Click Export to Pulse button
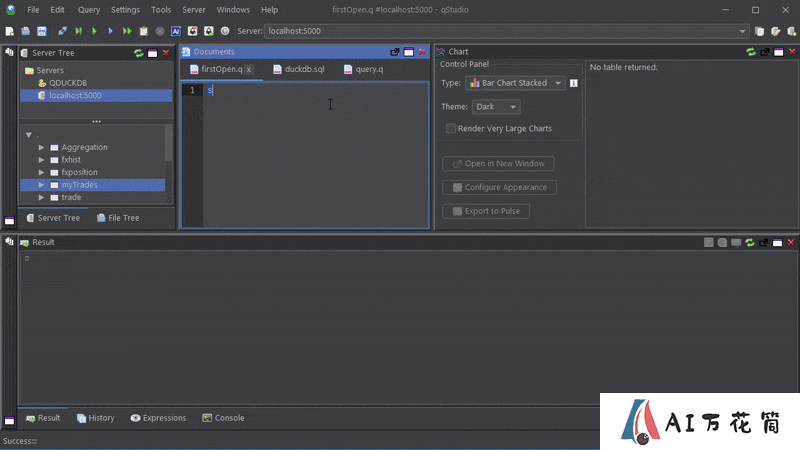Image resolution: width=800 pixels, height=450 pixels. pyautogui.click(x=486, y=211)
